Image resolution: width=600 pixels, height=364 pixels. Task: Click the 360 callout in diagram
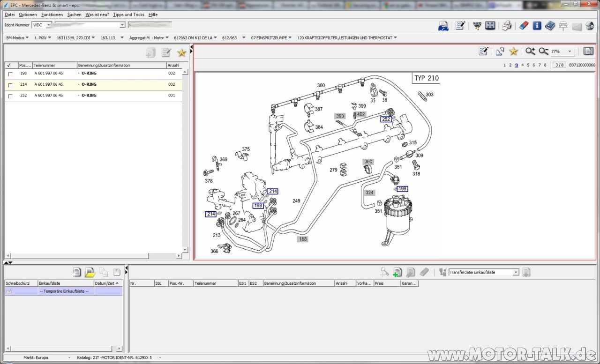[x=368, y=162]
